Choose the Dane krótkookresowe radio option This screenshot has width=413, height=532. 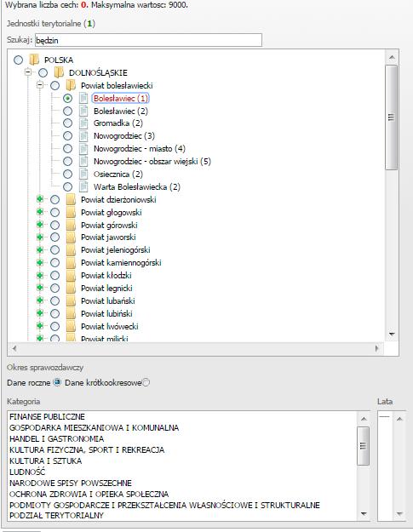(x=146, y=382)
